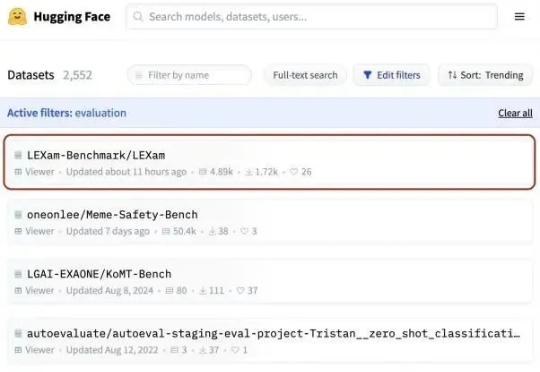The image size is (540, 372).
Task: Click Viewer label in KoMT-Bench row
Action: pos(40,291)
